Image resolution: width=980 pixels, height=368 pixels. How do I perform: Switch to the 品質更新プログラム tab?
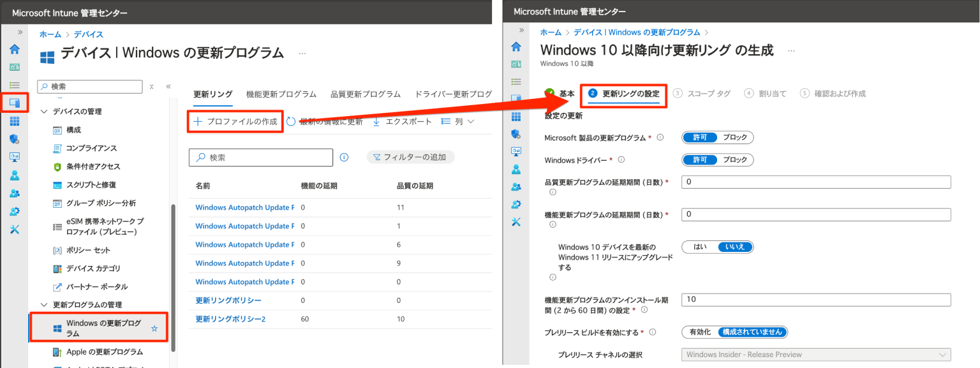365,92
